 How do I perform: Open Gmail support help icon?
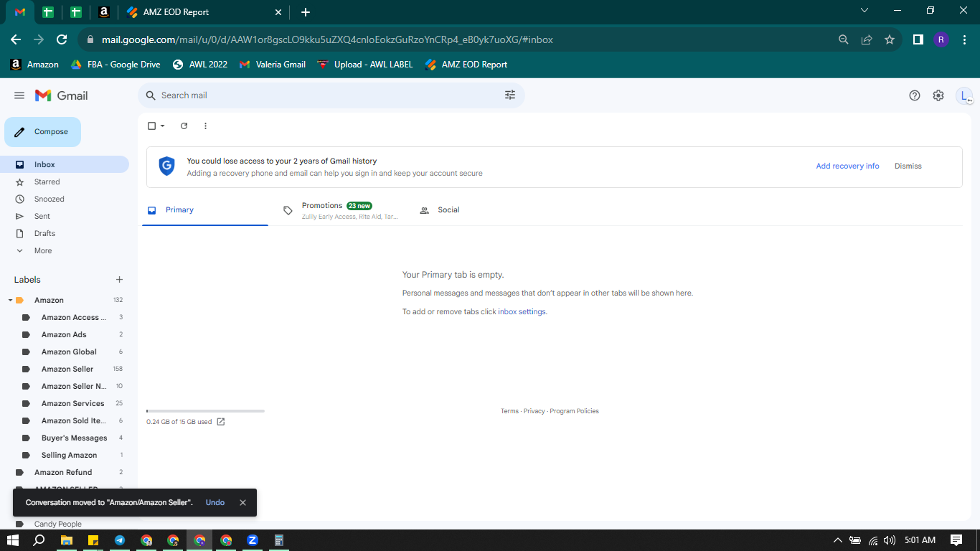click(x=915, y=95)
